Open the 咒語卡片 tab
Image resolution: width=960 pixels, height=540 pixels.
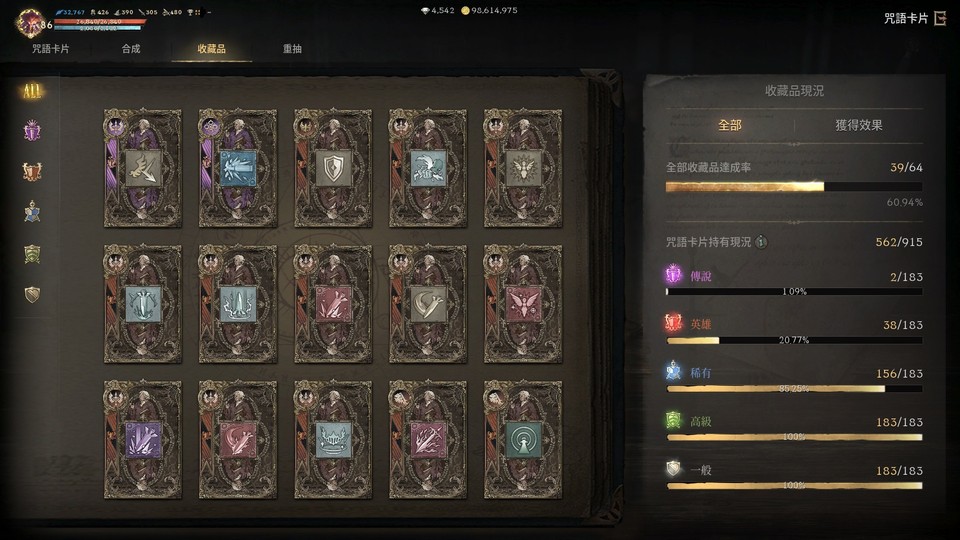pyautogui.click(x=50, y=48)
